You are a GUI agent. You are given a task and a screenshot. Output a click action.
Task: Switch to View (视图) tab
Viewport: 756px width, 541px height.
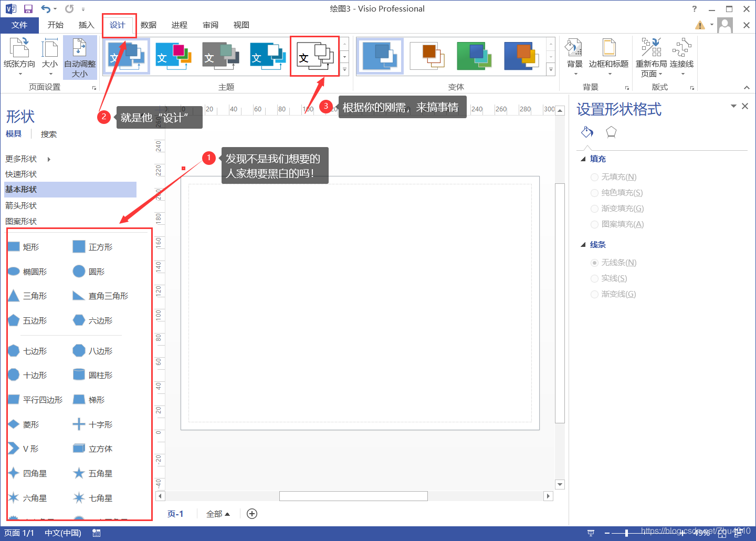pyautogui.click(x=241, y=25)
